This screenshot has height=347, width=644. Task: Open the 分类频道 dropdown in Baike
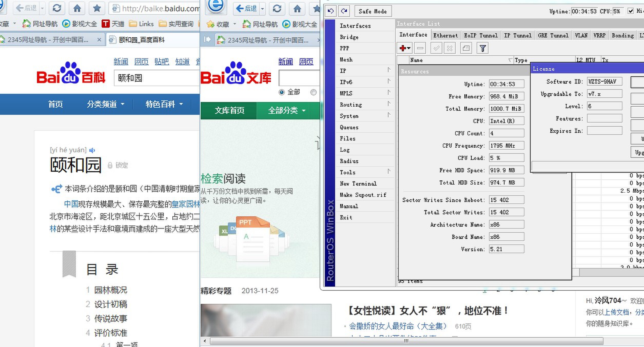pos(105,104)
